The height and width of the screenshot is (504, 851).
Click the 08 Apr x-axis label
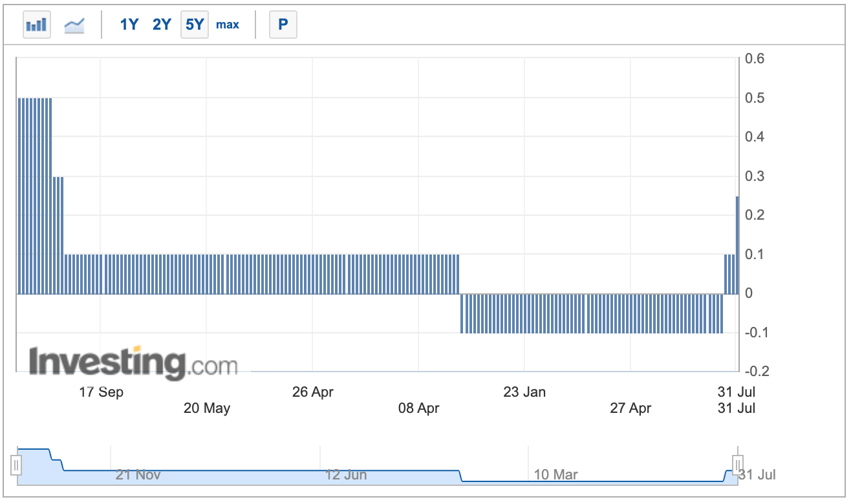419,408
